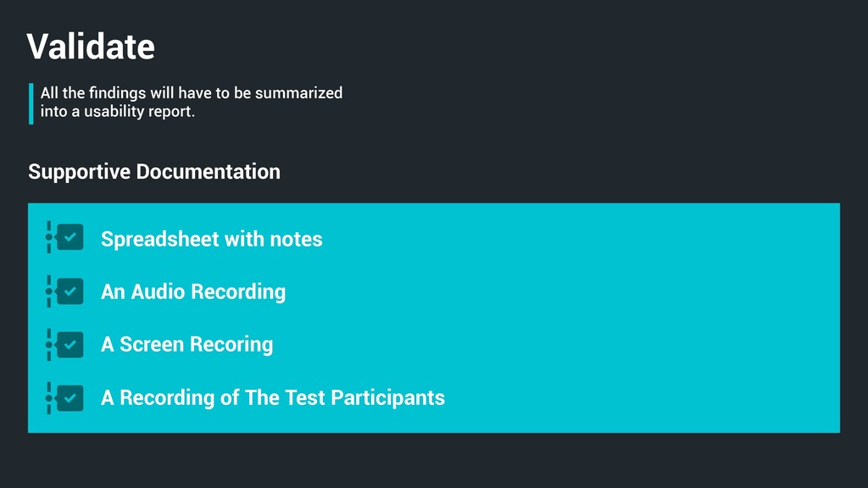The height and width of the screenshot is (488, 868).
Task: Click the A Screen Recoring text
Action: pyautogui.click(x=186, y=344)
